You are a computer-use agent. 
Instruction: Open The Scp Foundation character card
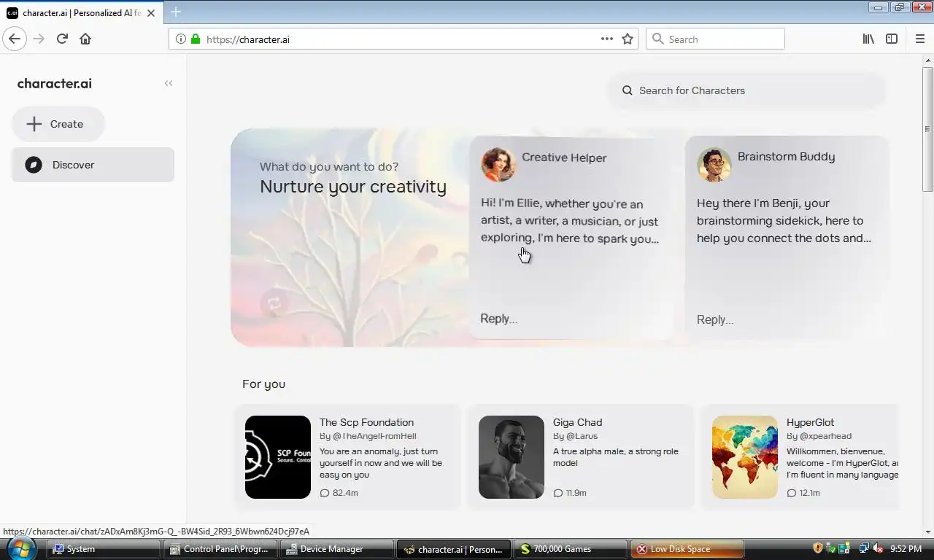coord(347,457)
